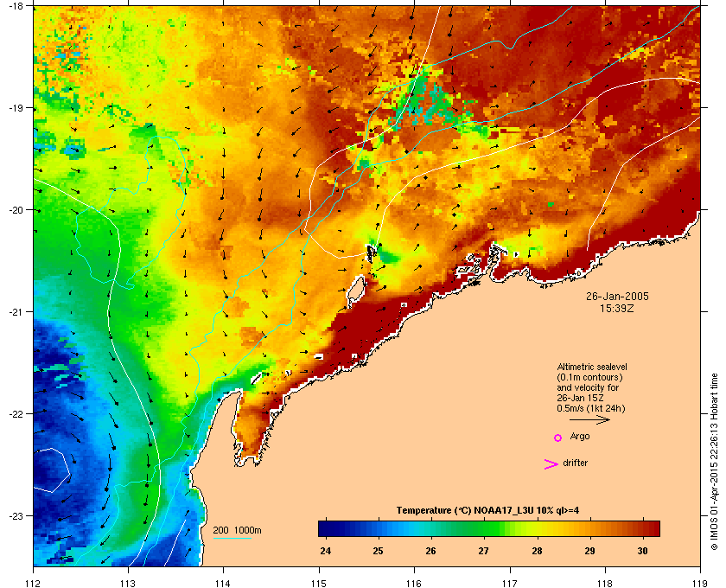Click the longitude axis label 117

pos(510,584)
